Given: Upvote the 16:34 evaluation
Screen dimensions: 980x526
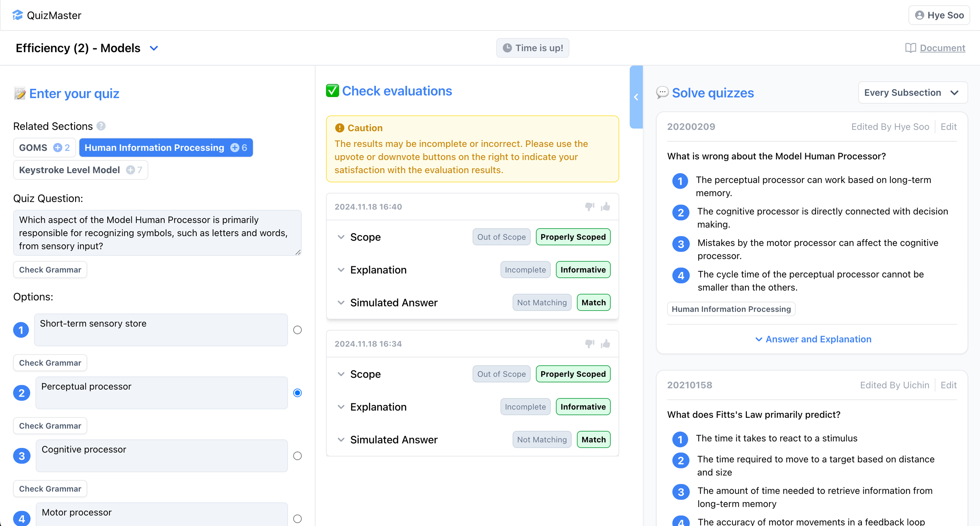Looking at the screenshot, I should click(x=606, y=344).
